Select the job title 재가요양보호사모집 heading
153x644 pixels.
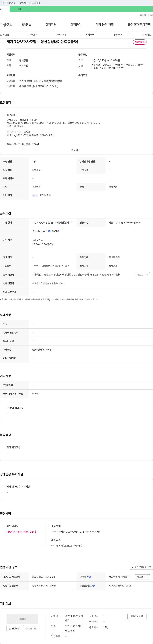click(x=42, y=42)
